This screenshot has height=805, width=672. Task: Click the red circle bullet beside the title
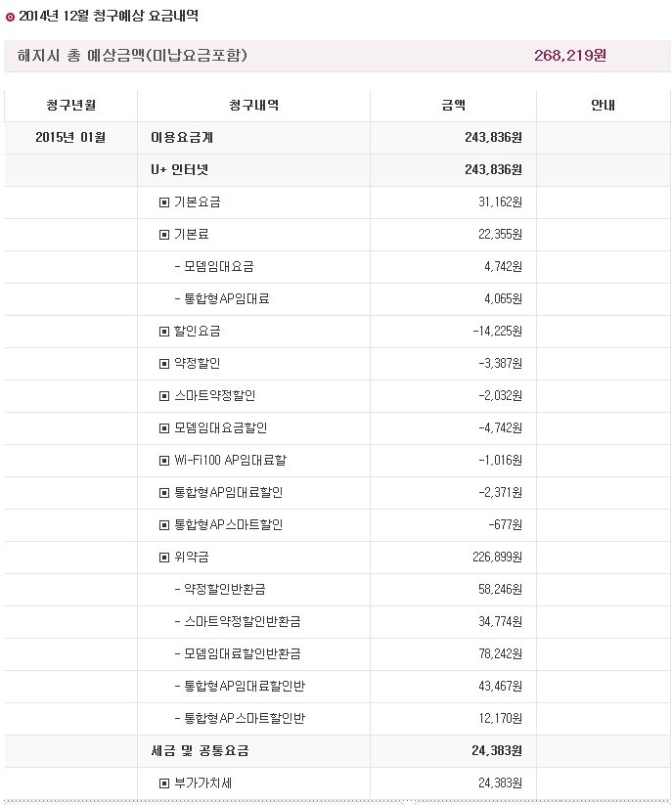pos(10,17)
